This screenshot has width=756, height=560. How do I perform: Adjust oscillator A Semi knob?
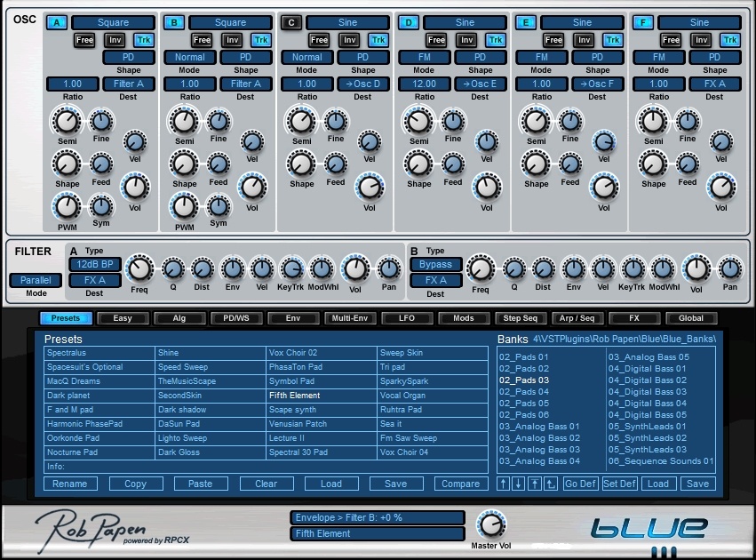(67, 120)
